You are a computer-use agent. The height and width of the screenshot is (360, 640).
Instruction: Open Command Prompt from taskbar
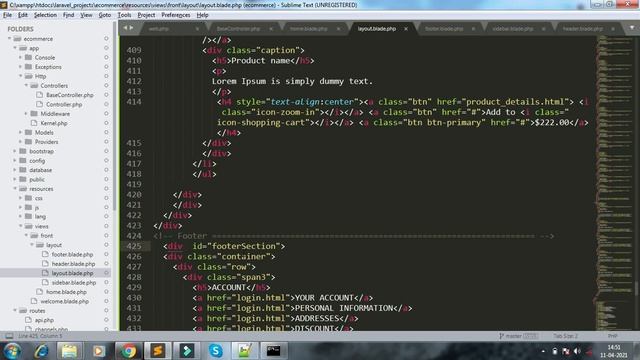coord(273,351)
